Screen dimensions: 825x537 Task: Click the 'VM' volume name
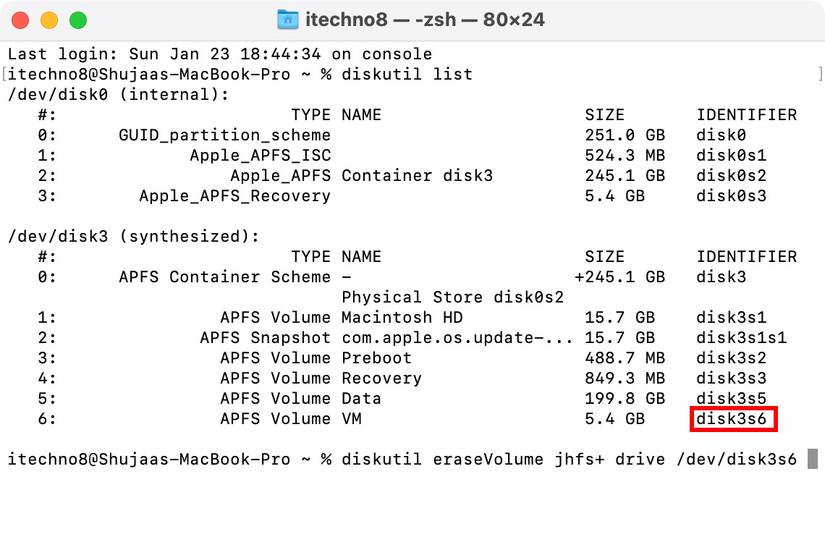pos(351,419)
